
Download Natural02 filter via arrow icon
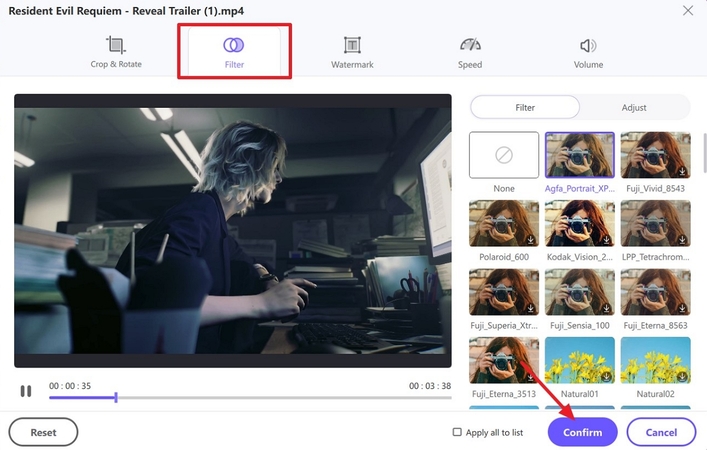pyautogui.click(x=682, y=376)
